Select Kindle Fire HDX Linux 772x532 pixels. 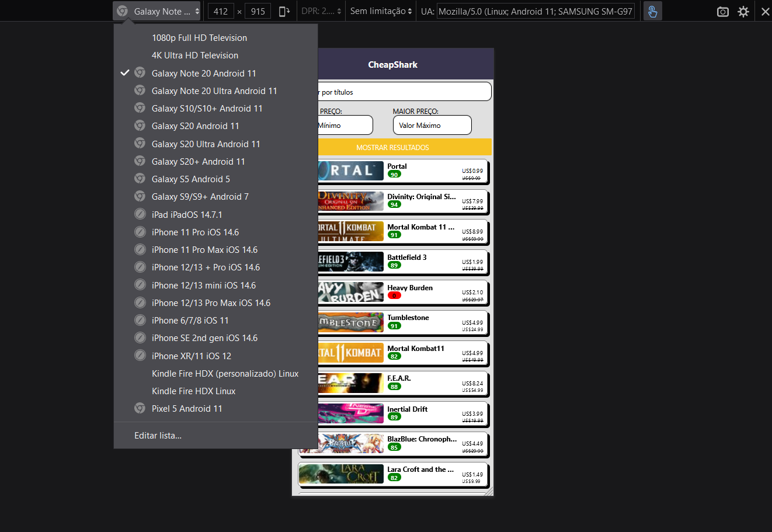click(x=215, y=391)
